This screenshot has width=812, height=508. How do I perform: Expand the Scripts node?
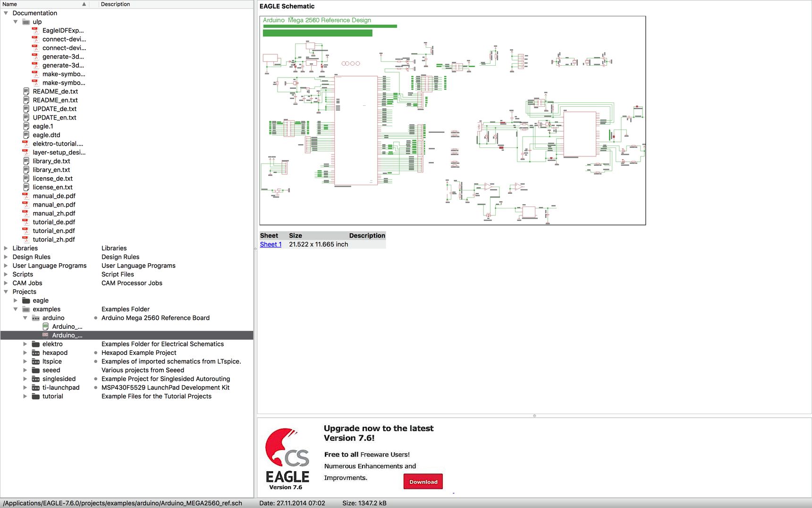click(6, 274)
